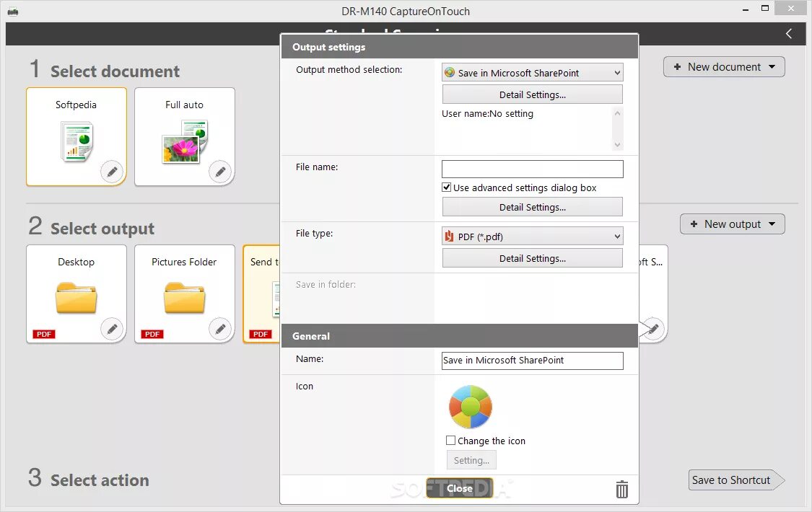Expand the New document dropdown button
Viewport: 812px width, 512px height.
point(724,67)
